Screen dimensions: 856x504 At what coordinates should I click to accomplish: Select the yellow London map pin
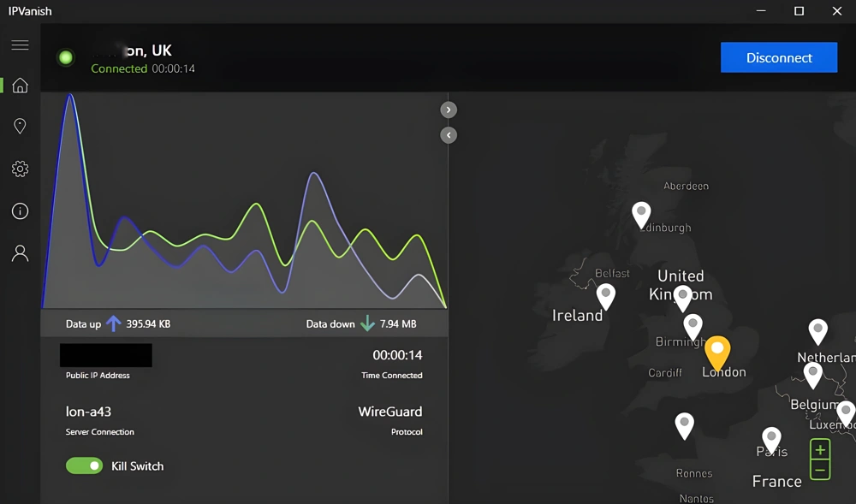tap(717, 353)
